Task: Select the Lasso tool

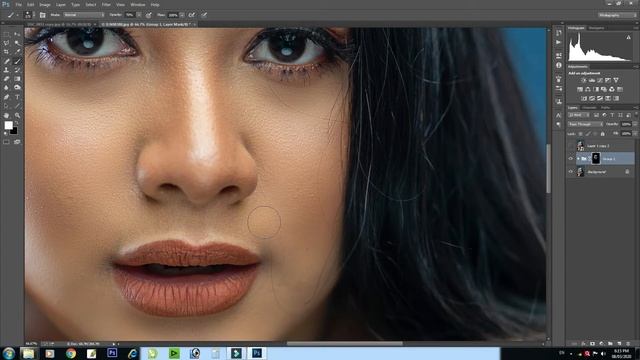Action: [6, 43]
